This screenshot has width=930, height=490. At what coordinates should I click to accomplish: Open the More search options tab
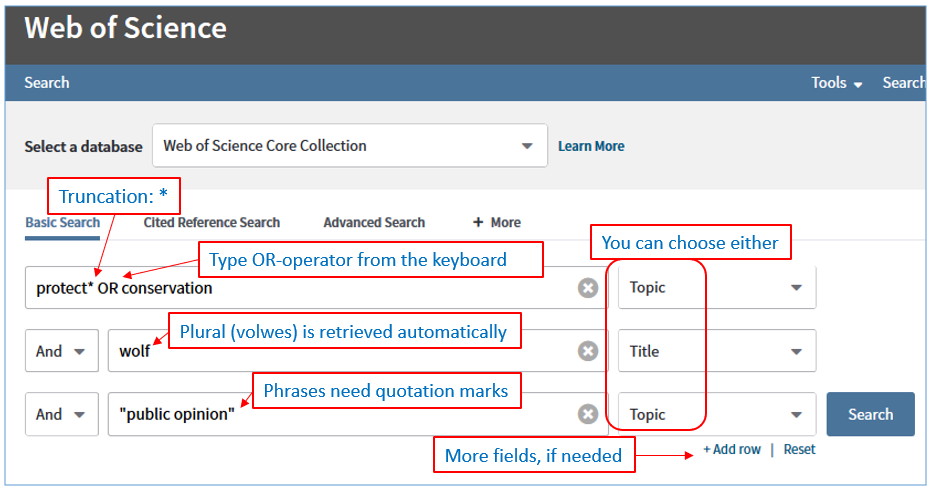[497, 222]
